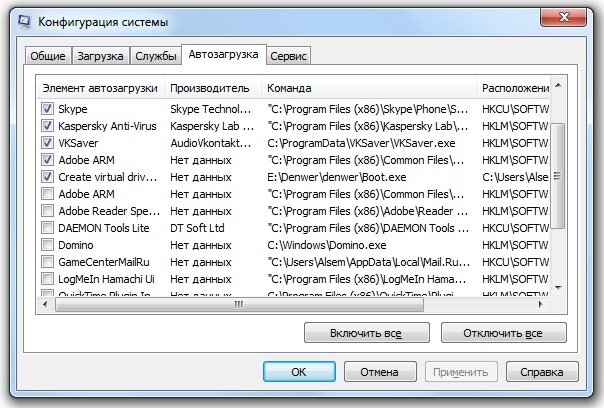Select the Kaspersky Anti-Virus row name

click(107, 126)
